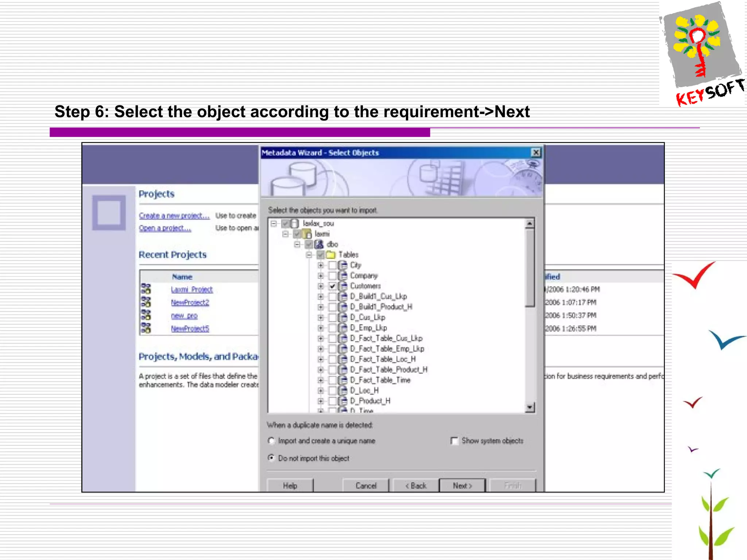Screen dimensions: 747x560
Task: Collapse the laxmi tree node
Action: point(286,234)
